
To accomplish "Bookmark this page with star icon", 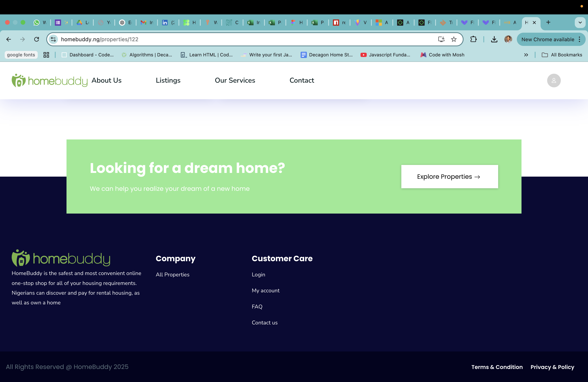I will point(454,39).
